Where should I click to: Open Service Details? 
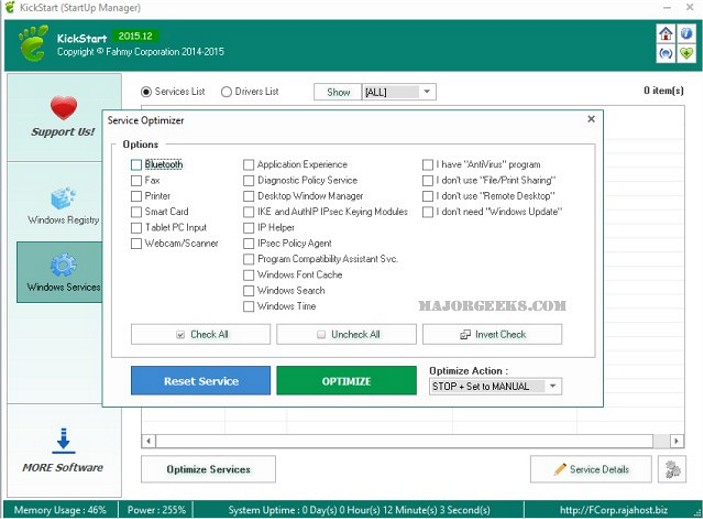[591, 469]
